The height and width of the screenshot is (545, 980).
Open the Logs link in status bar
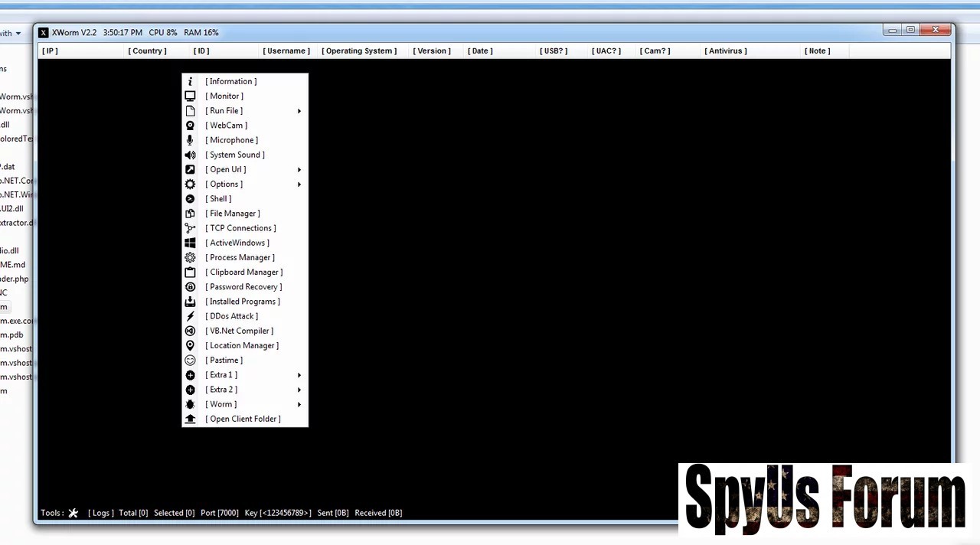click(100, 513)
